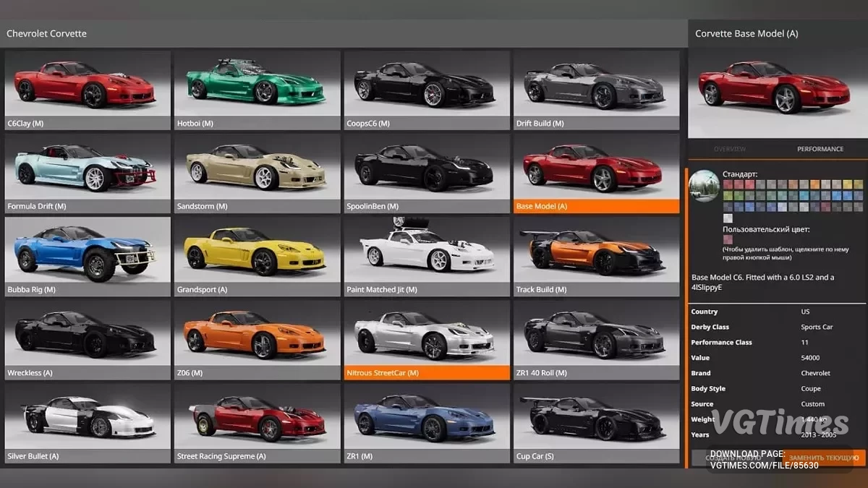Click the 2013 - 2005 years value
Viewport: 868px width, 488px height.
tap(818, 435)
